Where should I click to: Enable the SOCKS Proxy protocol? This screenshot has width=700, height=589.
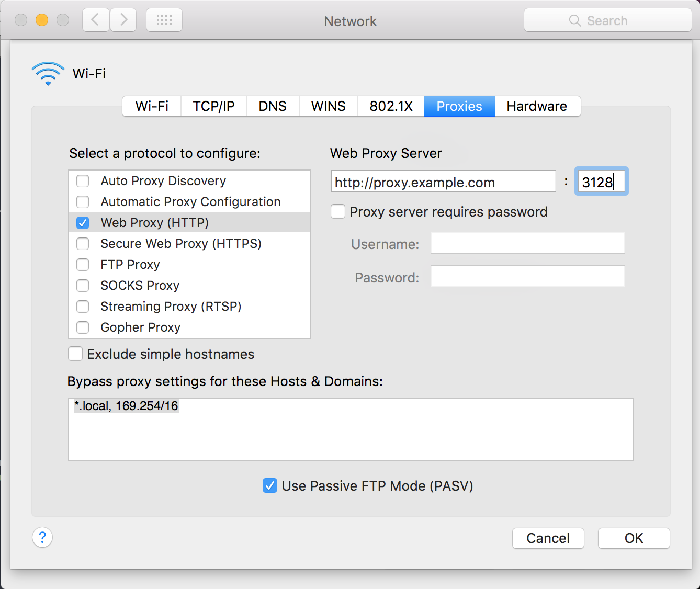click(x=82, y=286)
